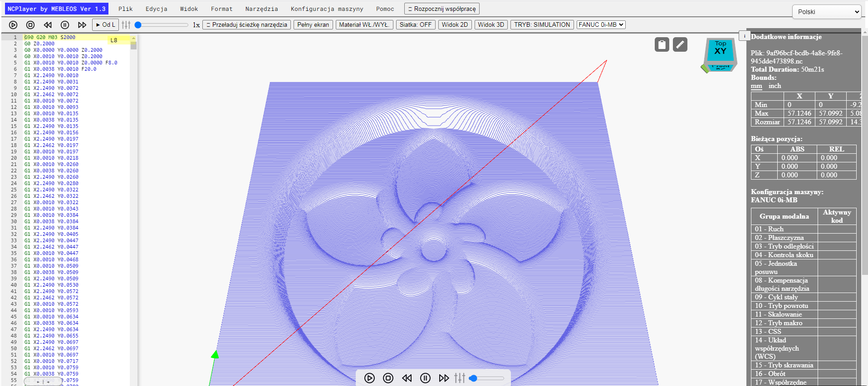Open the Edycja menu
The image size is (868, 386).
click(157, 9)
